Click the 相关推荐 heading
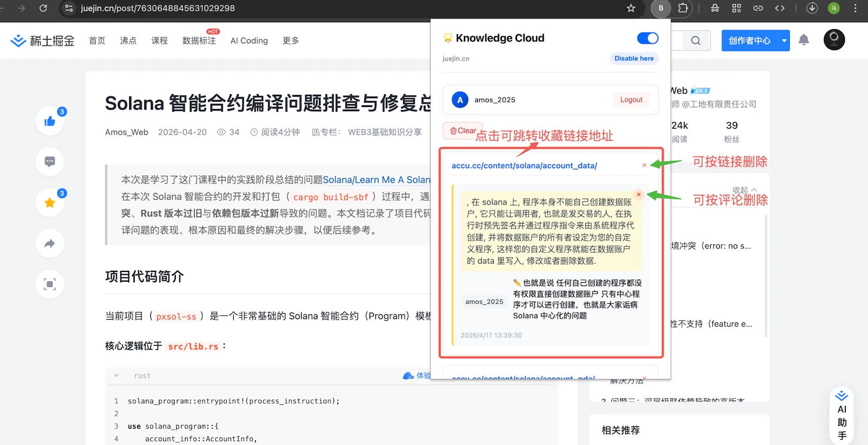Screen dimensions: 868x445 tap(621, 430)
